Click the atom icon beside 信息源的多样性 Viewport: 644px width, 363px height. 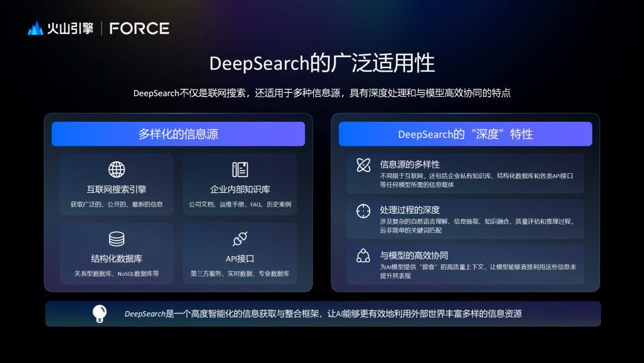pyautogui.click(x=364, y=165)
